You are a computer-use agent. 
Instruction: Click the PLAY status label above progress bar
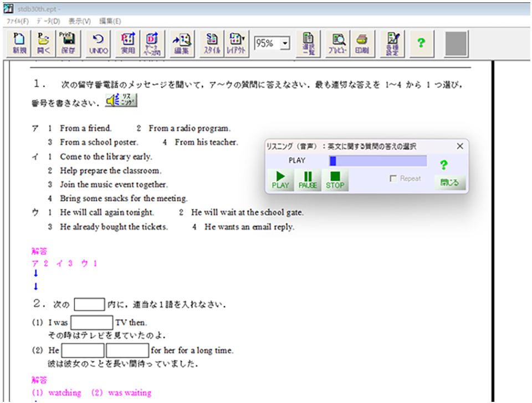coord(297,161)
